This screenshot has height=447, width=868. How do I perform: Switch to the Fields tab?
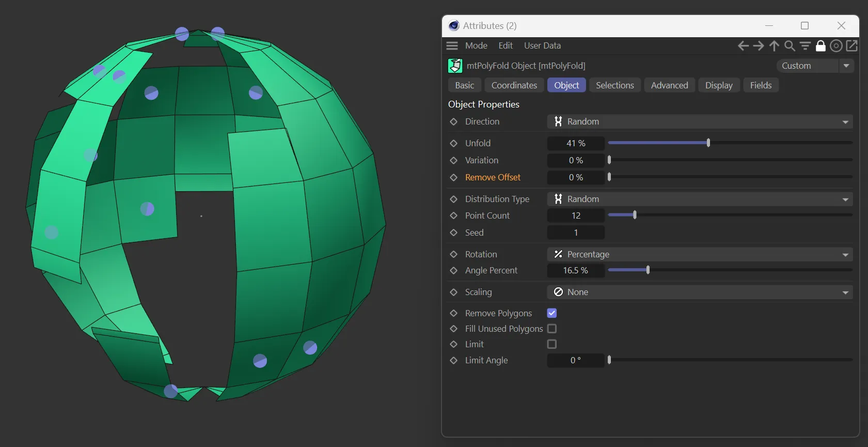[761, 85]
